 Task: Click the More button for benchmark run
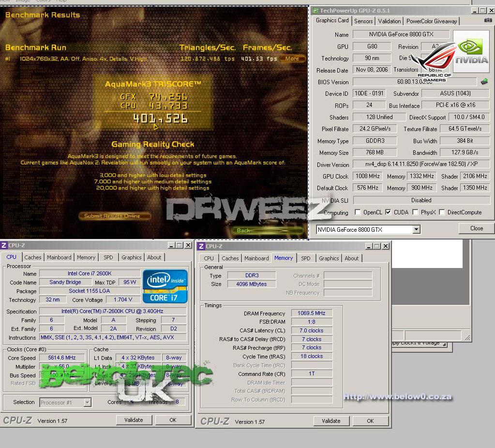click(x=292, y=59)
